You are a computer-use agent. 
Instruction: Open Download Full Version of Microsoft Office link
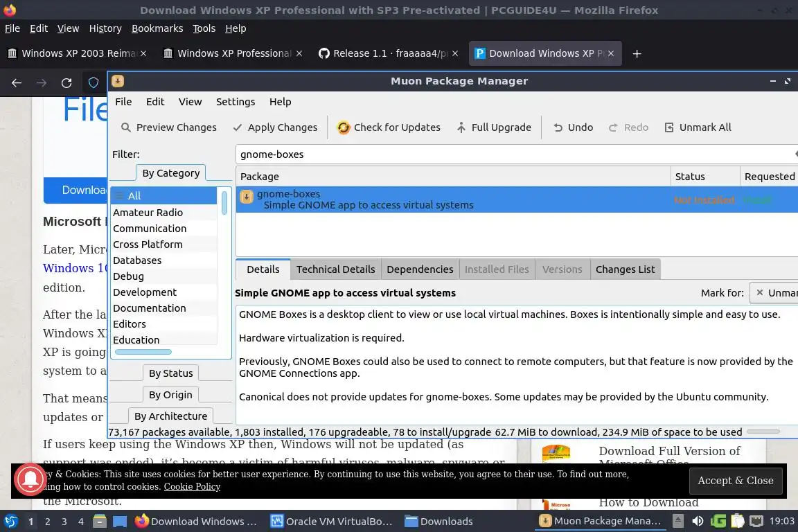coord(669,456)
